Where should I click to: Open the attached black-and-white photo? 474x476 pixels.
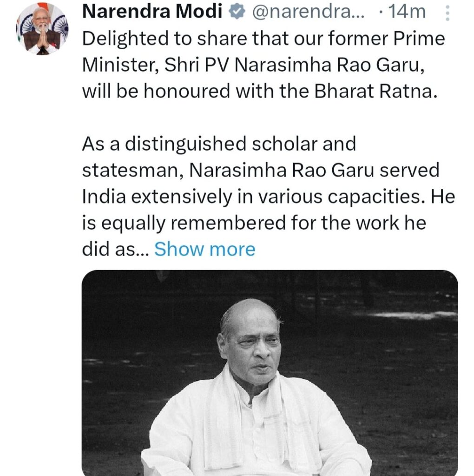pyautogui.click(x=270, y=372)
